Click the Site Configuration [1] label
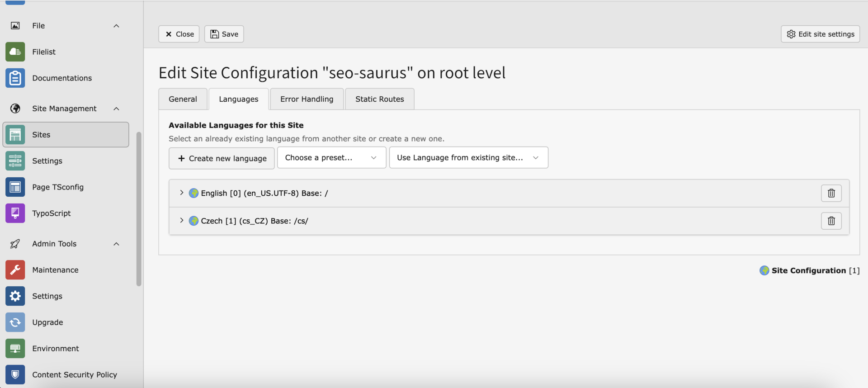Screen dimensions: 868x388 pyautogui.click(x=816, y=270)
